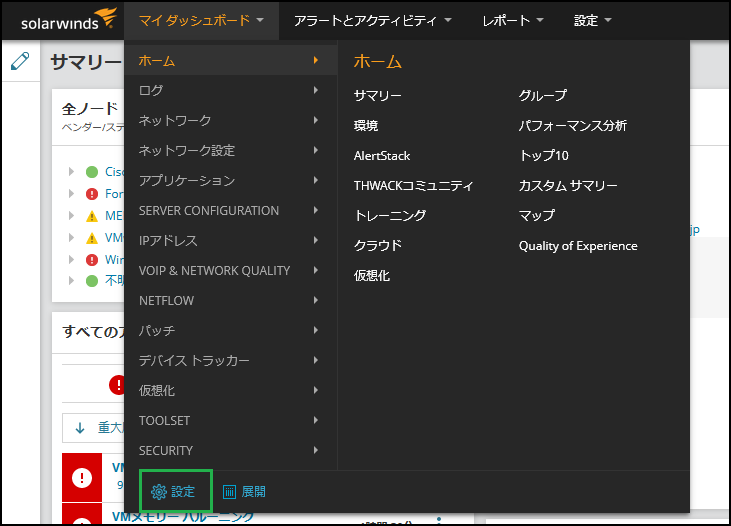Select IPアドレス menu item
Screen dimensions: 731x526
pyautogui.click(x=231, y=241)
